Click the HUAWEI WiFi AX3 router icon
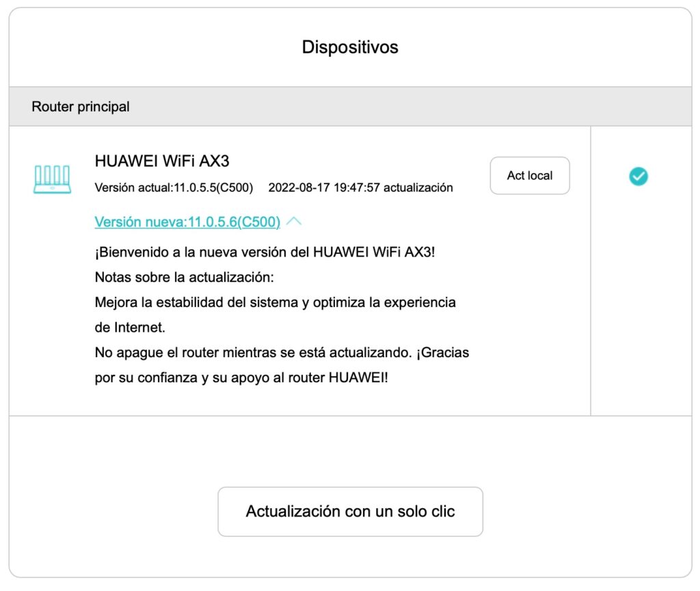 [52, 179]
